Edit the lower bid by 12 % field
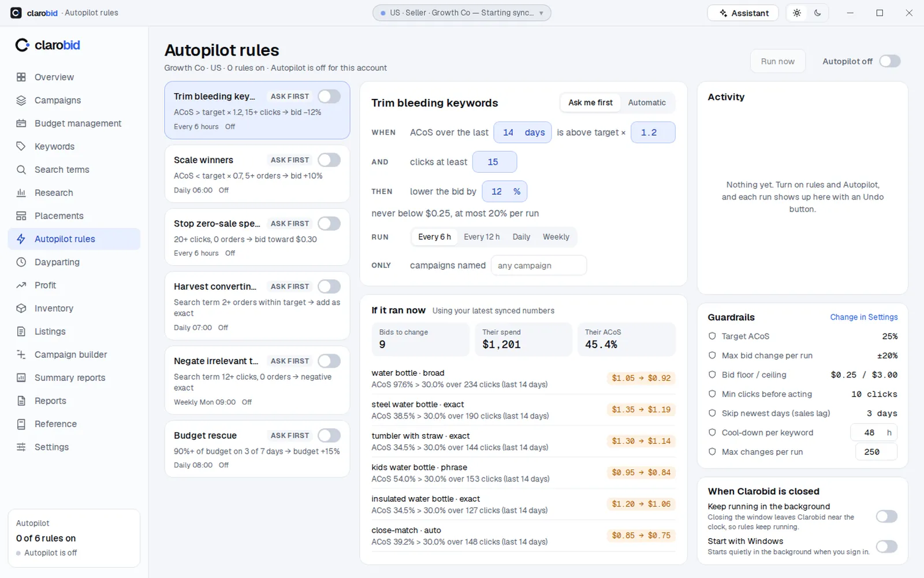The height and width of the screenshot is (578, 924). pyautogui.click(x=505, y=191)
